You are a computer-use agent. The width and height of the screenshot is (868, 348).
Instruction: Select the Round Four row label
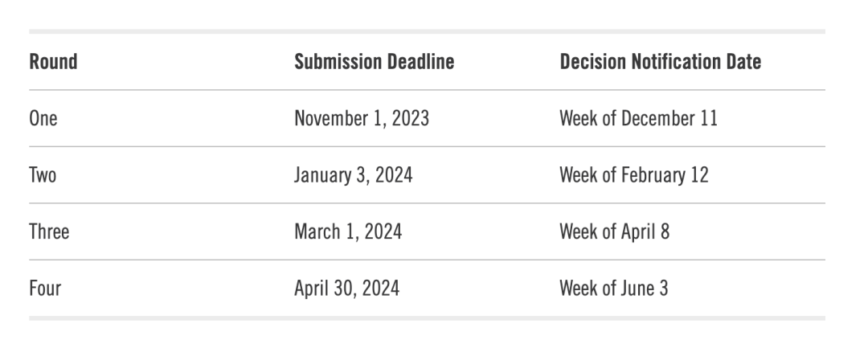45,289
